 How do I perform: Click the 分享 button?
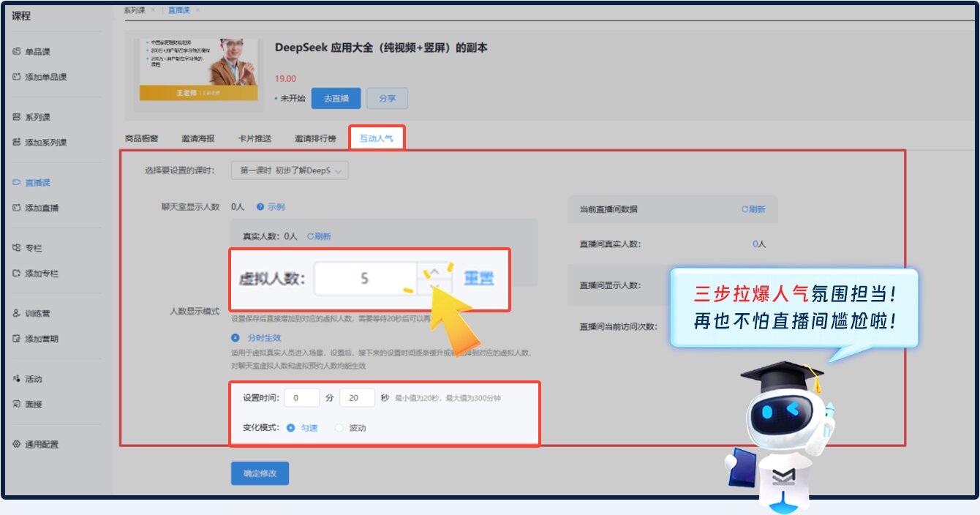pos(387,98)
